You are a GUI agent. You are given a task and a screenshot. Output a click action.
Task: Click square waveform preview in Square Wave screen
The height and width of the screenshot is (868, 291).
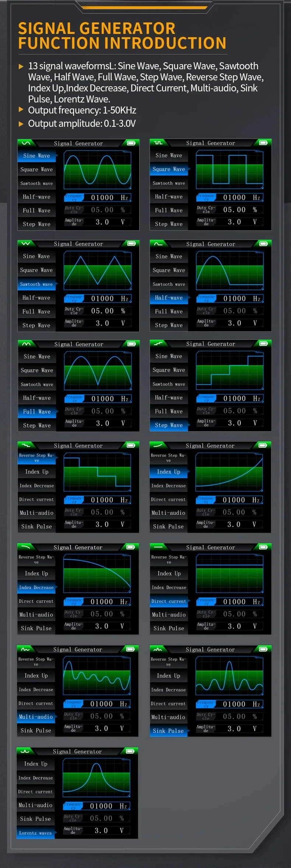[x=229, y=170]
